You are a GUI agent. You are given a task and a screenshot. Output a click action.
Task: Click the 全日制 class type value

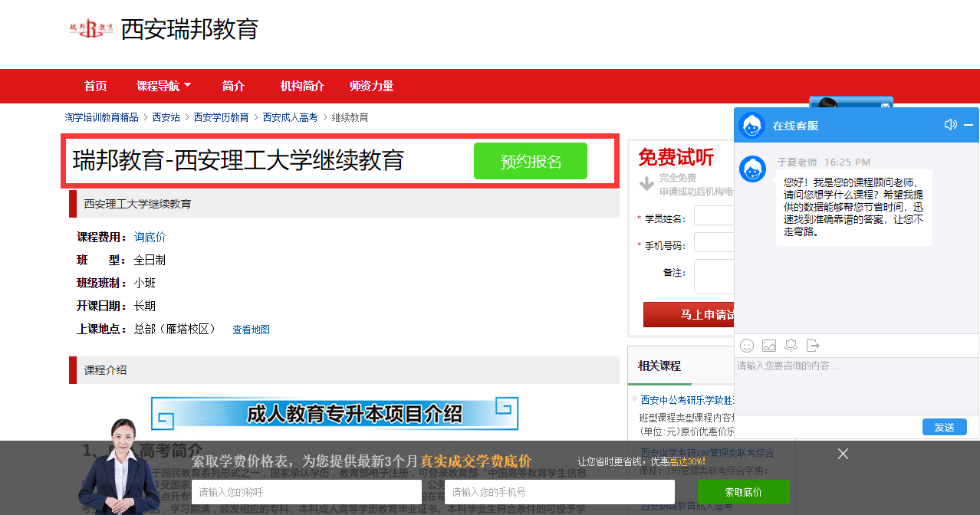150,260
